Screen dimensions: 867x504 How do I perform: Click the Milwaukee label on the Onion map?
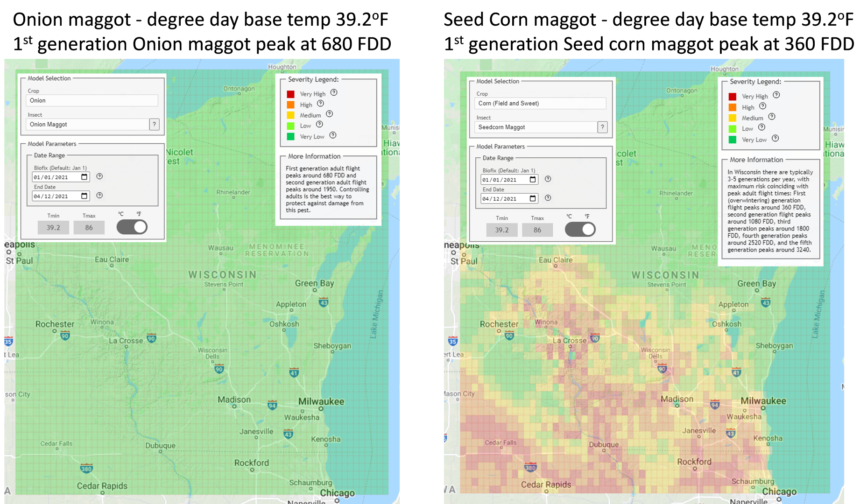(x=321, y=401)
